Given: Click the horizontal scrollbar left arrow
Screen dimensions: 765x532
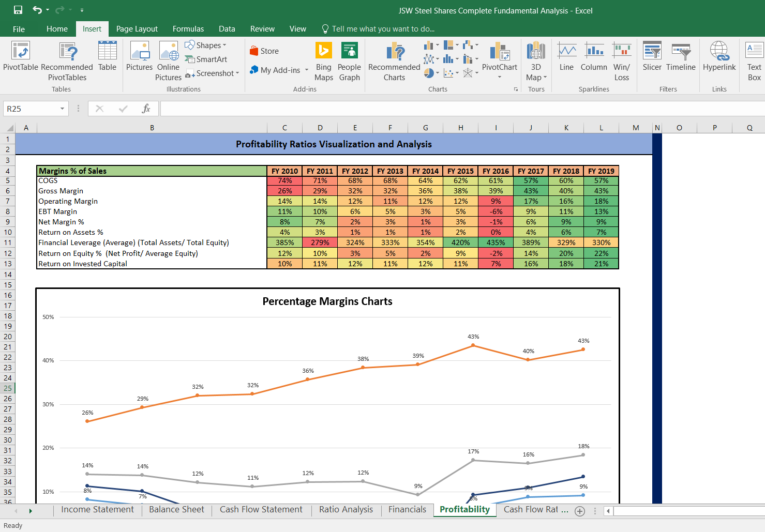Looking at the screenshot, I should pos(608,511).
